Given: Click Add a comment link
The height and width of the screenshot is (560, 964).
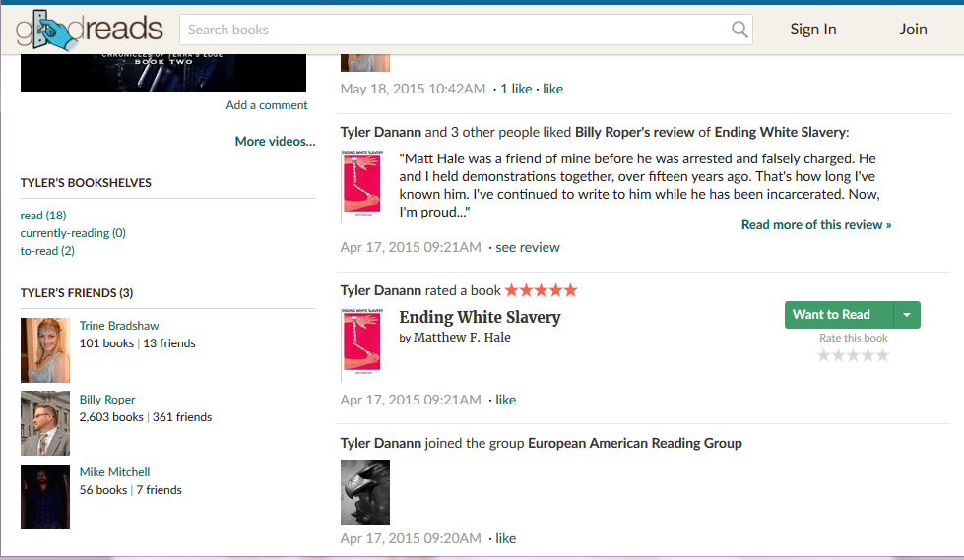Looking at the screenshot, I should 266,105.
